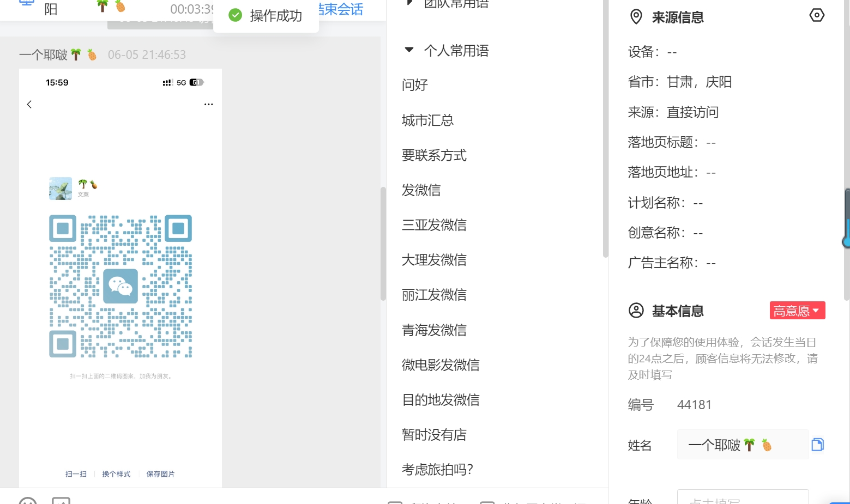Click the 姓名 field showing 一个耶啵
This screenshot has height=504, width=850.
click(743, 445)
